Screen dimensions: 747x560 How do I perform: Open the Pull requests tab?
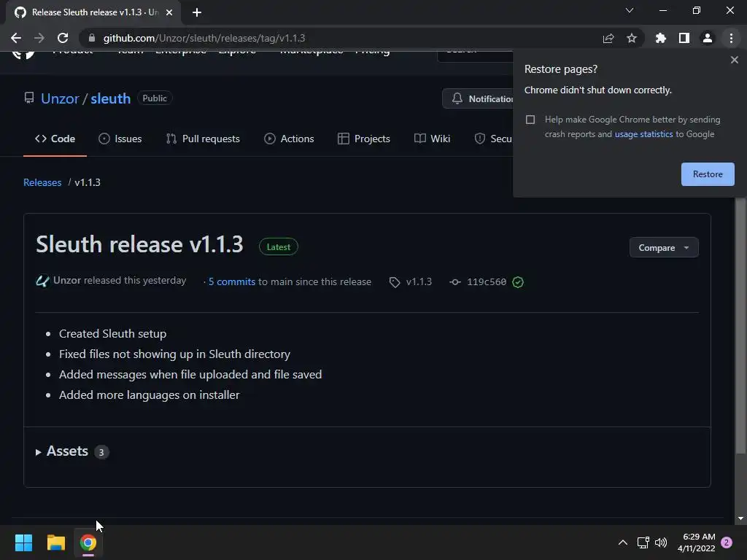pos(203,139)
